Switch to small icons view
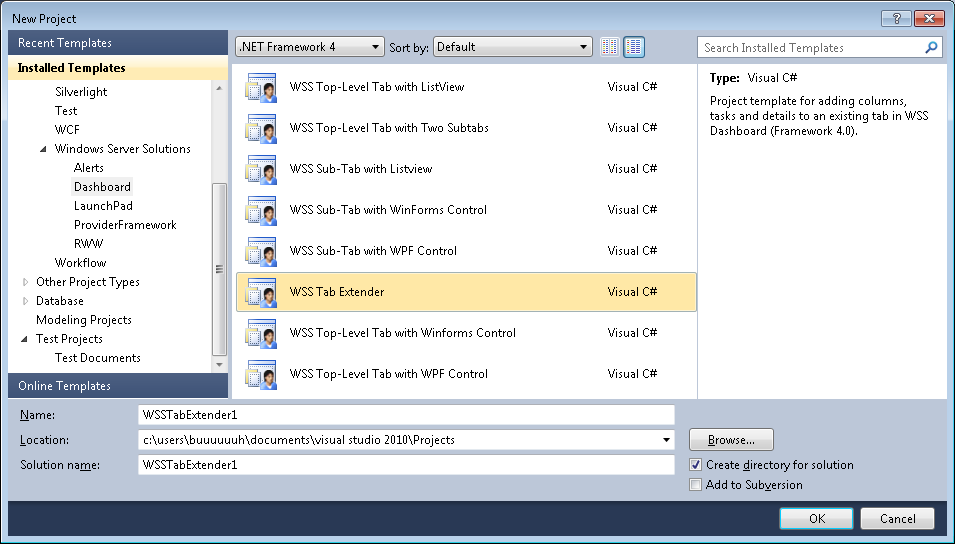Screen dimensions: 955x544 (x=610, y=47)
